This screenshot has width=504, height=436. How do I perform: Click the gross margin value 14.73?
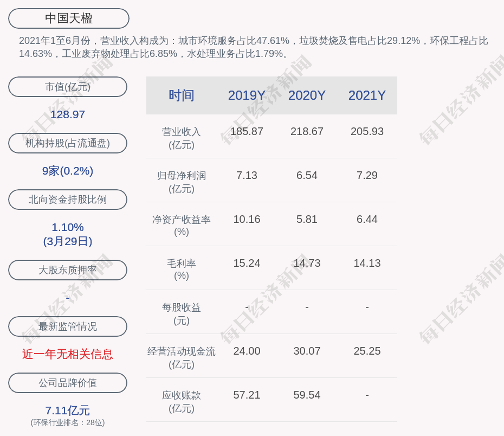[x=307, y=263]
